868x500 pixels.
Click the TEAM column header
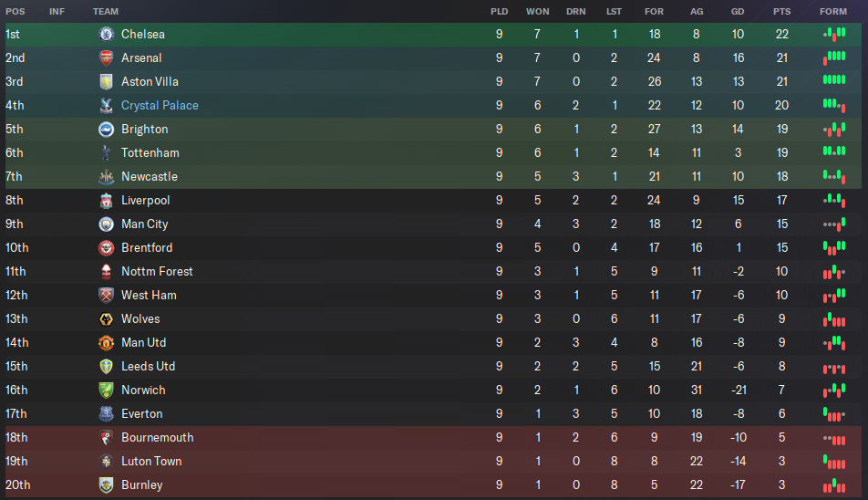106,11
